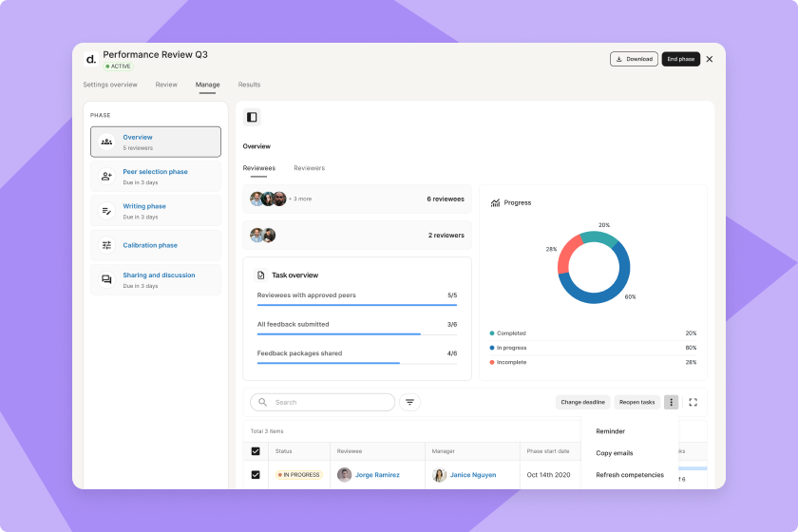The width and height of the screenshot is (798, 532).
Task: Click the Overview phase people icon
Action: (106, 142)
